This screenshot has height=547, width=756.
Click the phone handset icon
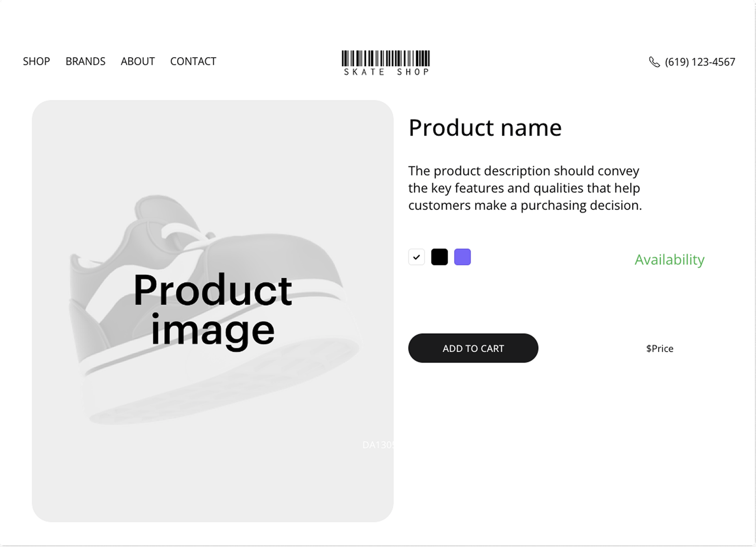pos(654,62)
